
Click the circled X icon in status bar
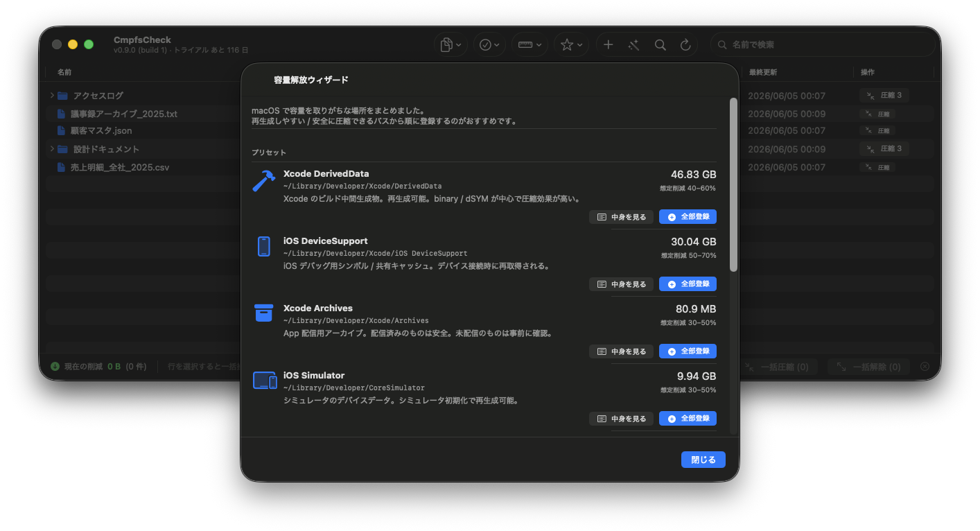[925, 367]
